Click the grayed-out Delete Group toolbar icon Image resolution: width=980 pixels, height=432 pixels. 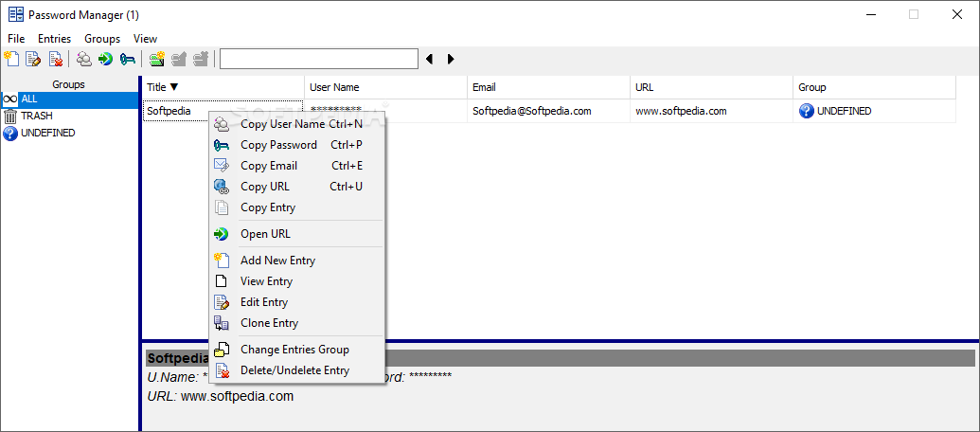[201, 59]
